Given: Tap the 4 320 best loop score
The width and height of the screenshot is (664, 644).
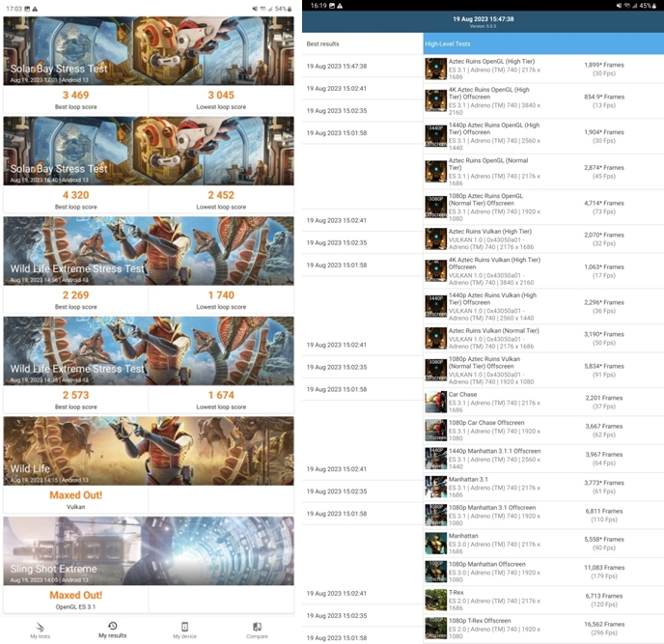Looking at the screenshot, I should (76, 195).
